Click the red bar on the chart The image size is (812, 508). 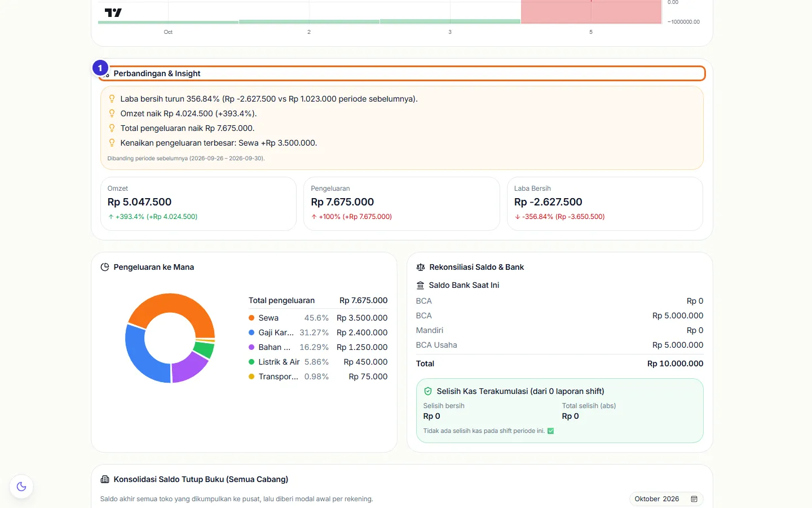pyautogui.click(x=591, y=11)
